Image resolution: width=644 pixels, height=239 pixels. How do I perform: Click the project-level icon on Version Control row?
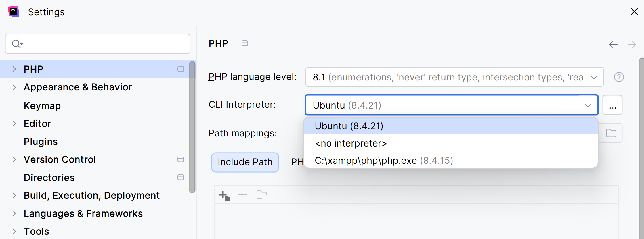click(181, 159)
